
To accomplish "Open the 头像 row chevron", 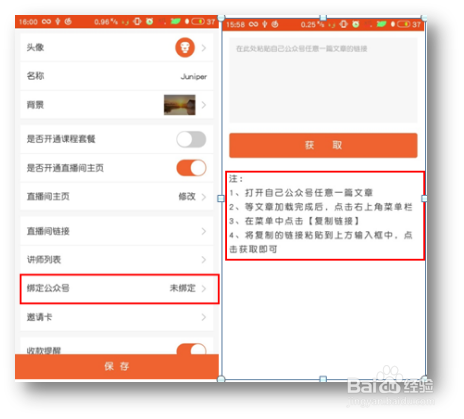I will (204, 48).
